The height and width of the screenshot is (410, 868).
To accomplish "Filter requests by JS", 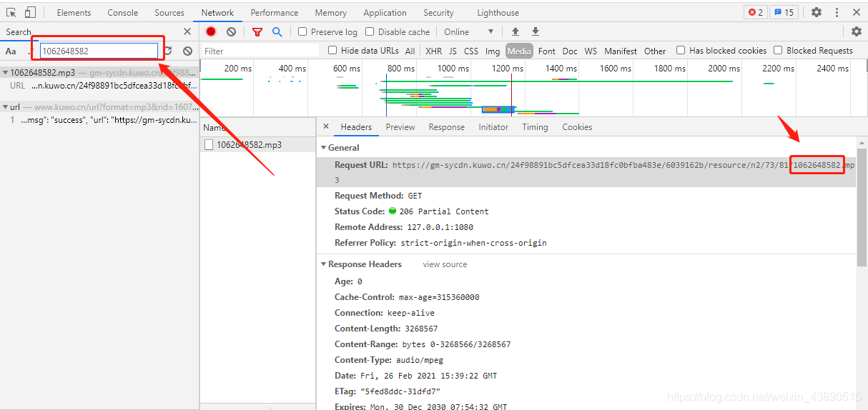I will (x=453, y=51).
